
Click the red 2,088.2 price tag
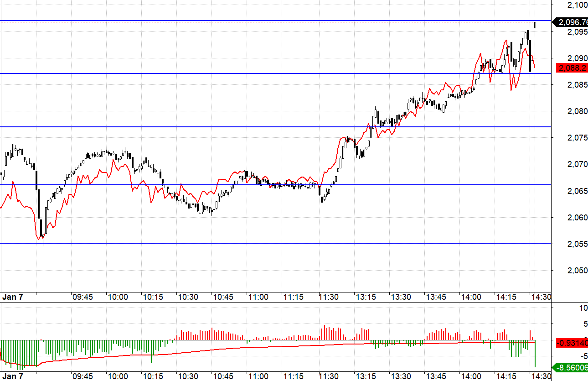[573, 68]
